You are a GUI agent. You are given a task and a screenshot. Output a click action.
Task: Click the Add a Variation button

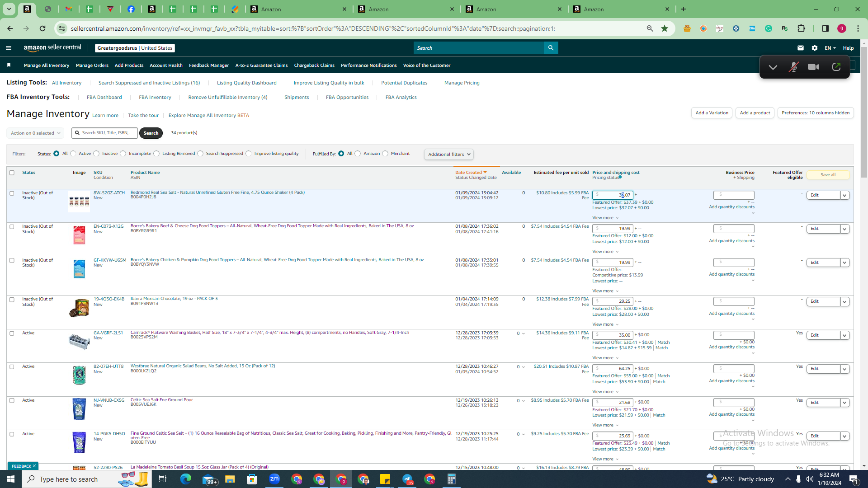(712, 113)
